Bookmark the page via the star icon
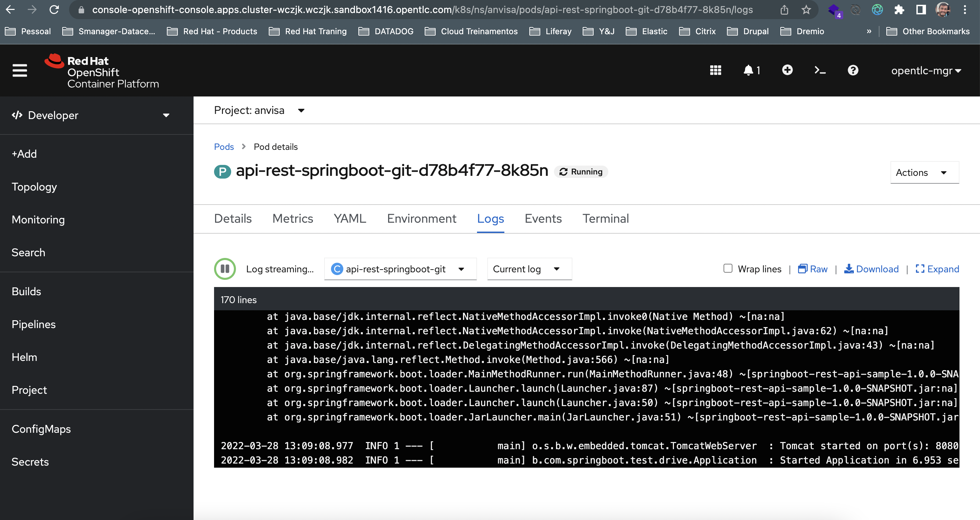 tap(806, 10)
